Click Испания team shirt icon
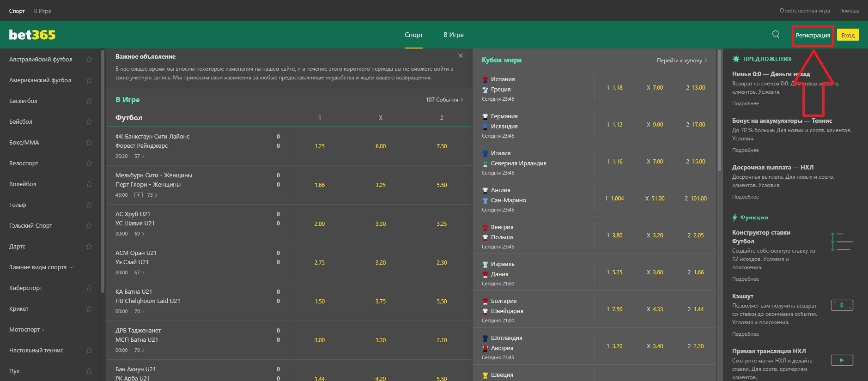 [x=485, y=79]
